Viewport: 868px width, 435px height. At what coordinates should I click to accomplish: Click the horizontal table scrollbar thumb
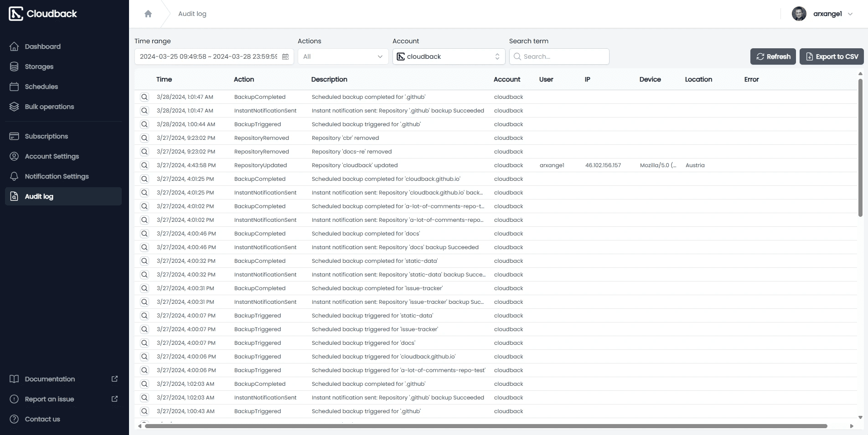point(486,426)
